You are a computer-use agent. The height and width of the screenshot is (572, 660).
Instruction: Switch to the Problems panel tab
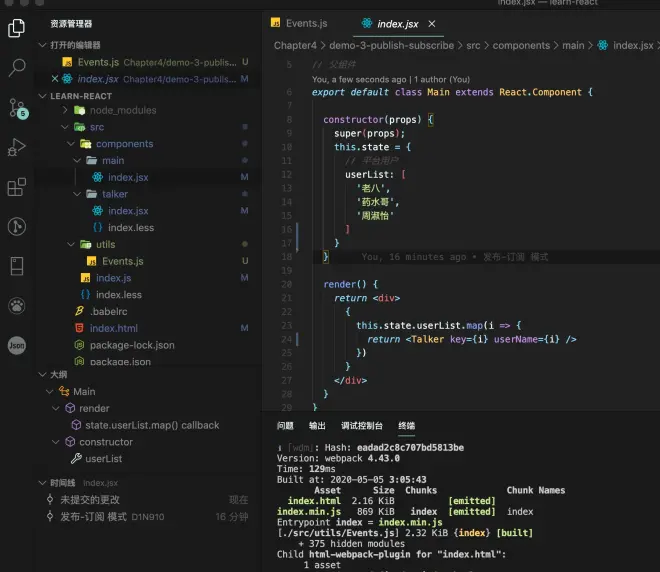[x=285, y=426]
